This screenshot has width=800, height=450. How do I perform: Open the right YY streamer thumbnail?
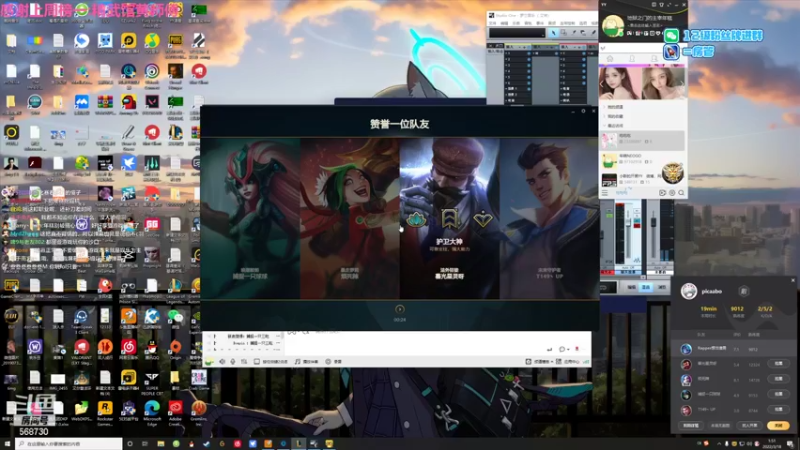(663, 83)
